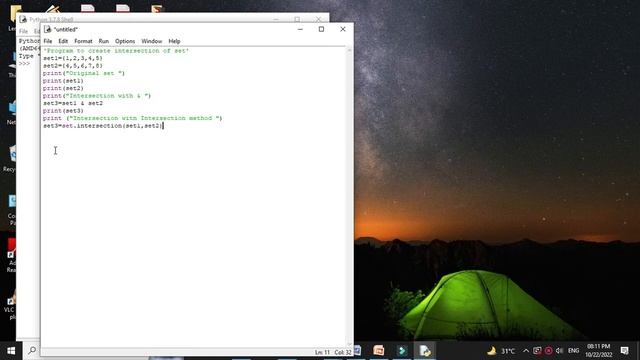Open the Help menu

(x=174, y=41)
